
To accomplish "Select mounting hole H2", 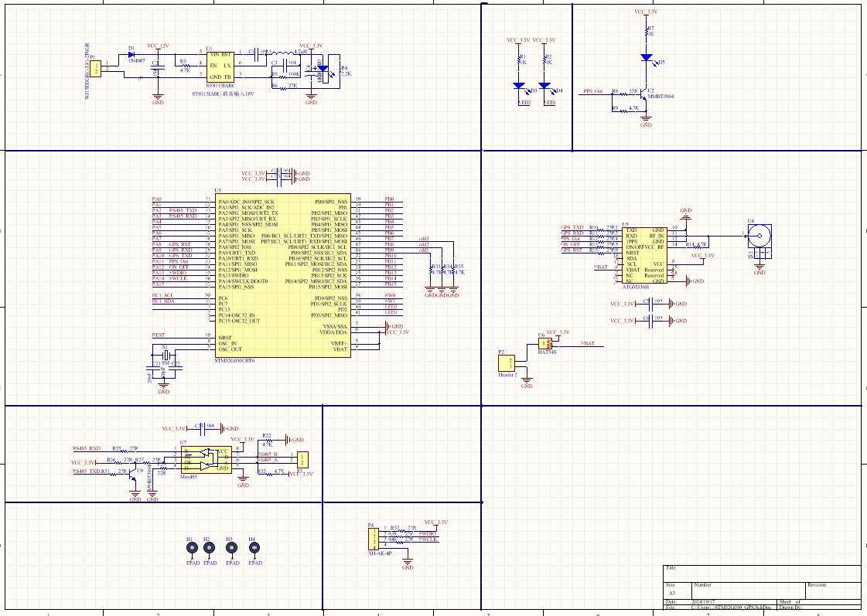I will [209, 548].
